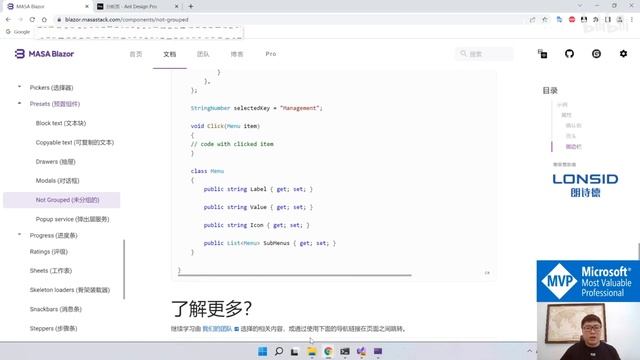Open Modals in the sidebar
This screenshot has height=360, width=640.
[58, 180]
